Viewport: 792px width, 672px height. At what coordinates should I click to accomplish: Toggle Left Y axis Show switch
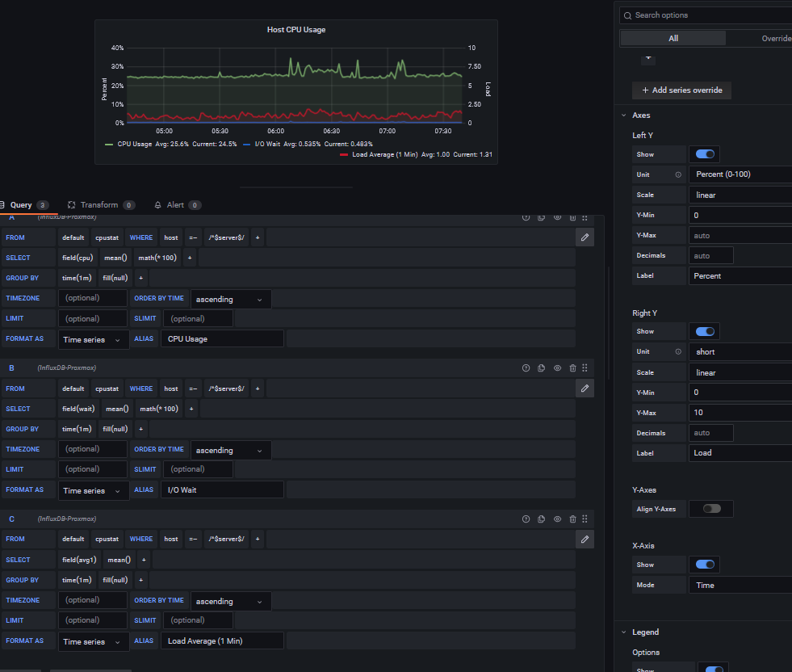coord(705,154)
